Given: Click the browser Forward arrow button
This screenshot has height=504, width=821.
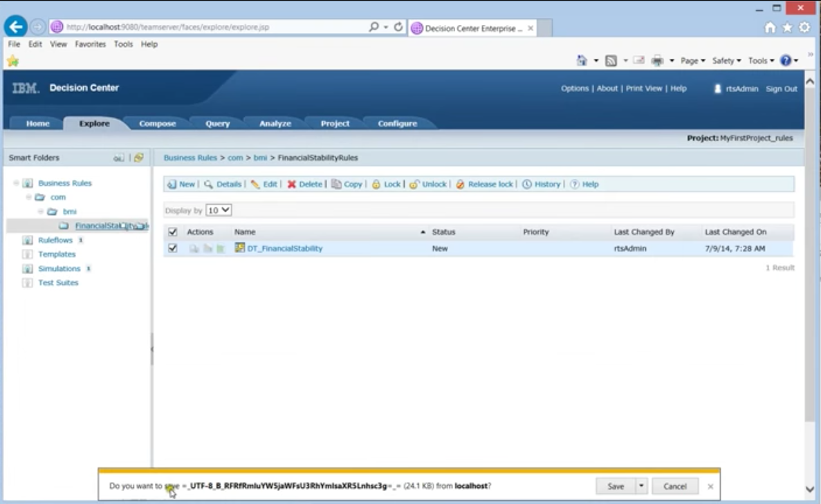Looking at the screenshot, I should click(x=37, y=27).
